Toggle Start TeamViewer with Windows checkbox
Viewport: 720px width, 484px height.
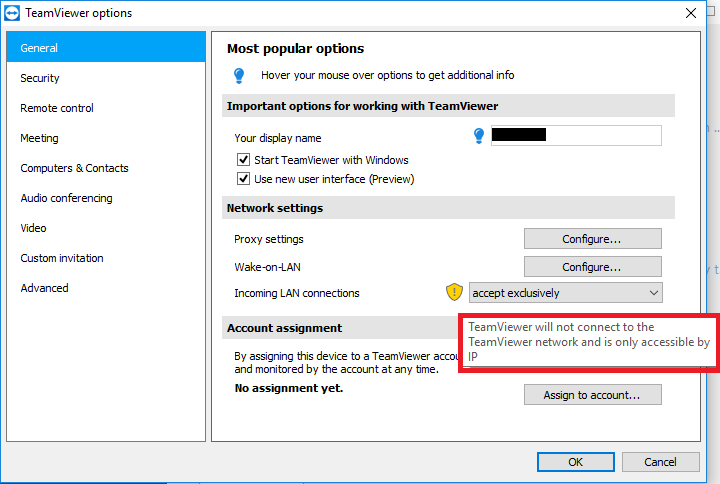243,160
